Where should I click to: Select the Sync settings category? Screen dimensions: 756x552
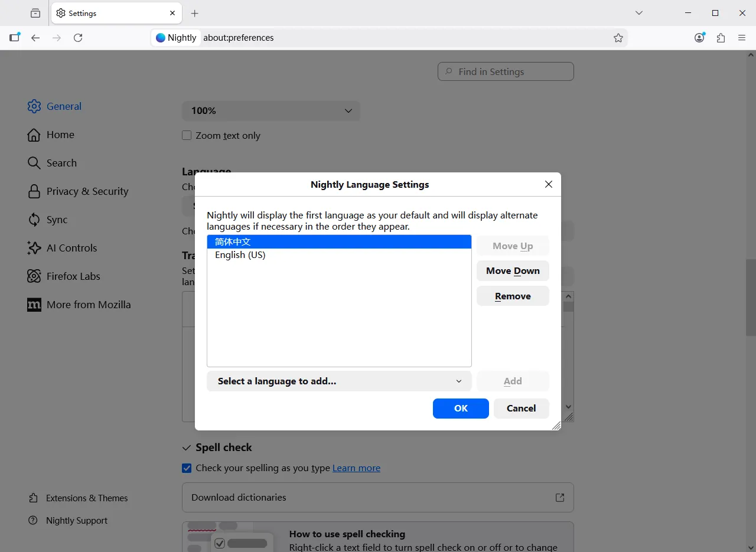58,219
